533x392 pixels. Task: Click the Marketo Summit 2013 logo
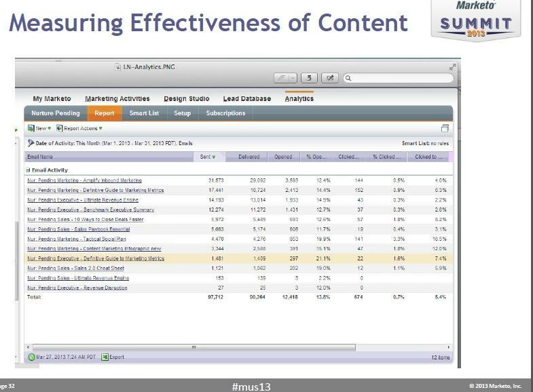tap(475, 20)
